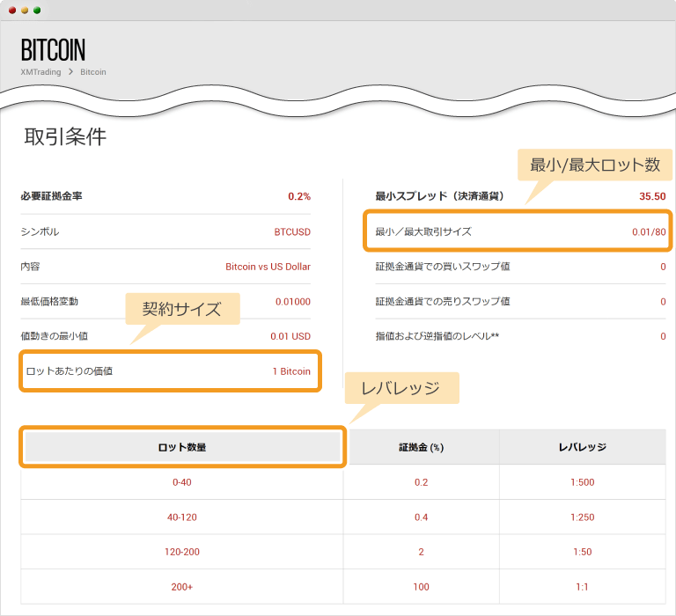Click the 内容 row label
The width and height of the screenshot is (676, 616).
coord(30,267)
